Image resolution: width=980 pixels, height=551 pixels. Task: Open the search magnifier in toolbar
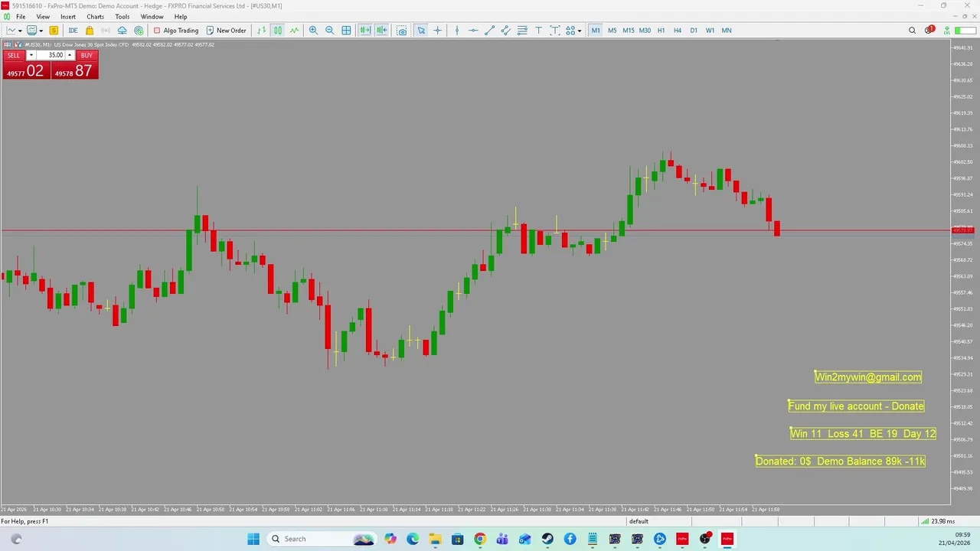[912, 31]
